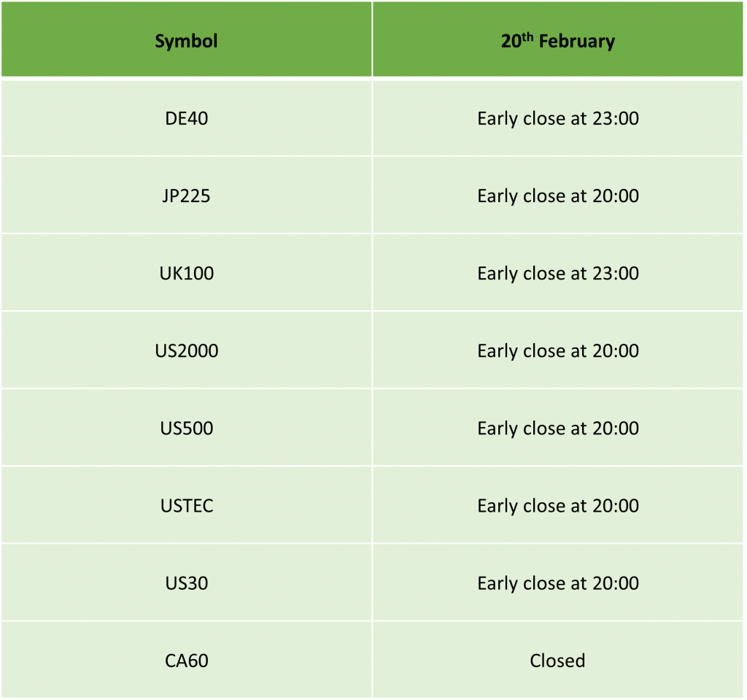The image size is (747, 700).
Task: Click US30's early close at 20:00 cell
Action: pyautogui.click(x=557, y=582)
